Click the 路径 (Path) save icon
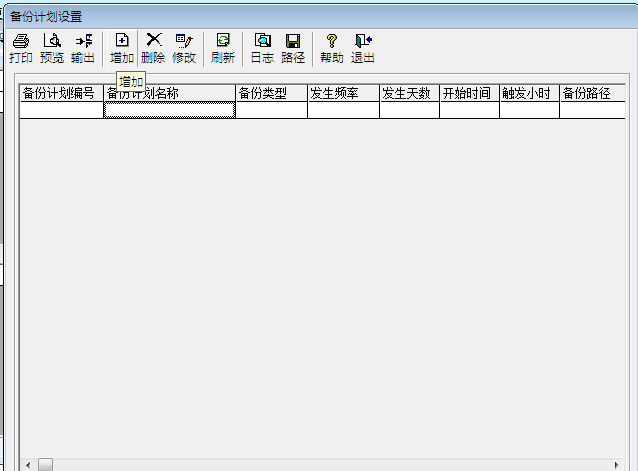The height and width of the screenshot is (471, 638). click(293, 48)
